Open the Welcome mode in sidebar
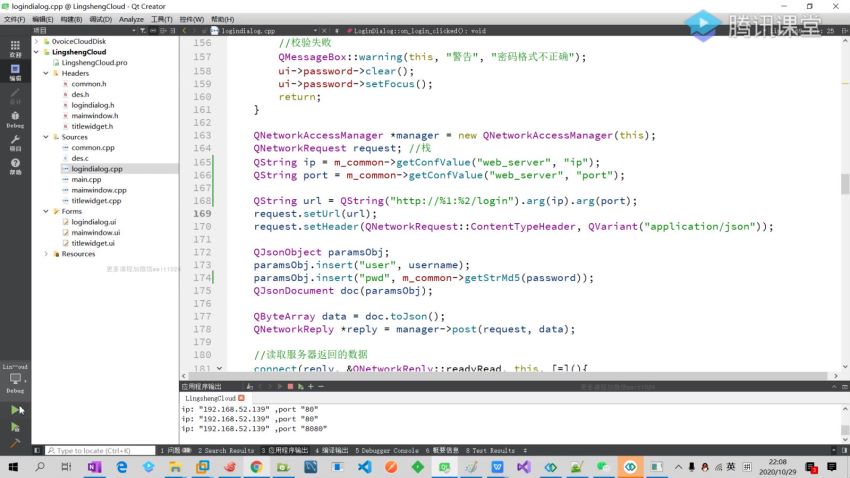850x478 pixels. pos(15,48)
